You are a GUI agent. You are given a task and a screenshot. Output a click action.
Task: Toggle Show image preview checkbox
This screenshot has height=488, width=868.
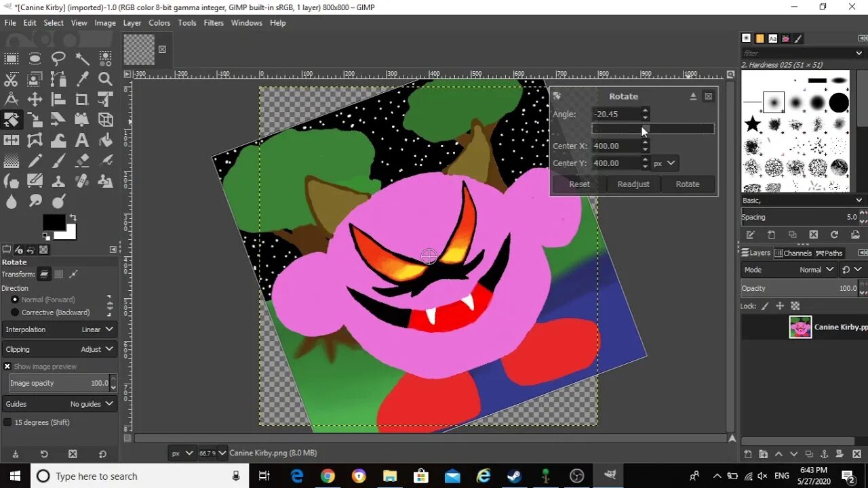click(x=7, y=367)
